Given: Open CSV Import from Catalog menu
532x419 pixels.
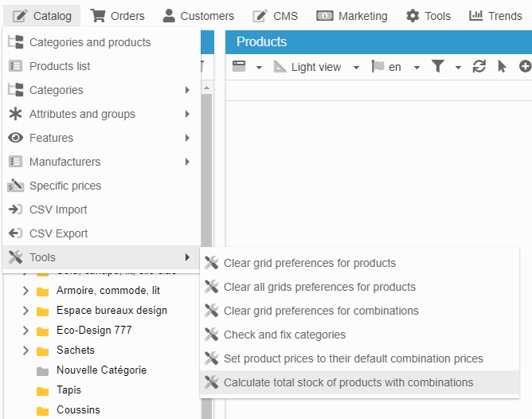Looking at the screenshot, I should pyautogui.click(x=58, y=209).
